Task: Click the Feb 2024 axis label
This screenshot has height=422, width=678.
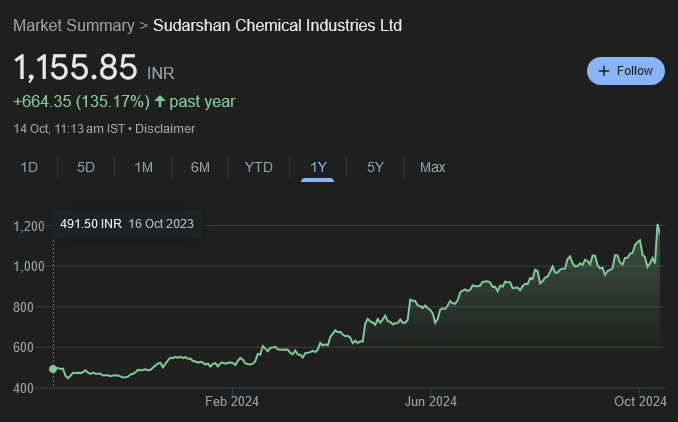Action: pos(232,401)
